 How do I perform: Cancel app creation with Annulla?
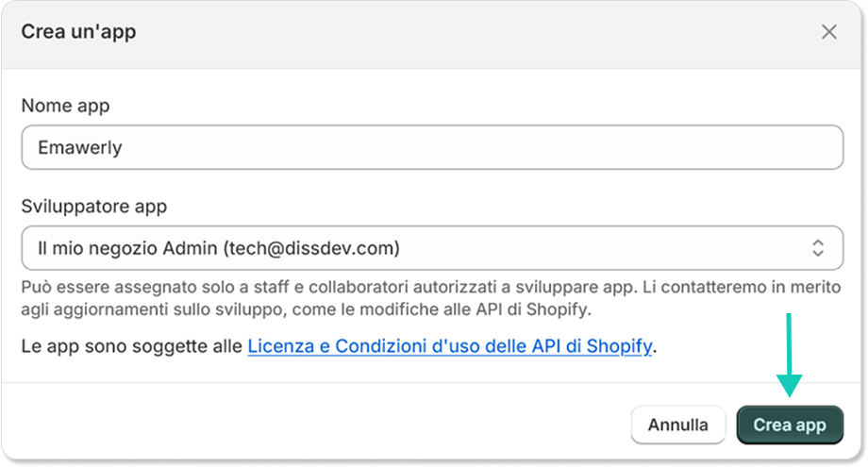[677, 425]
